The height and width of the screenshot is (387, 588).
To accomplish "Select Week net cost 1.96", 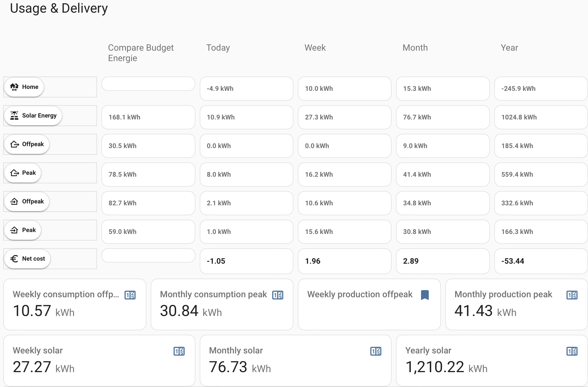I will (344, 261).
